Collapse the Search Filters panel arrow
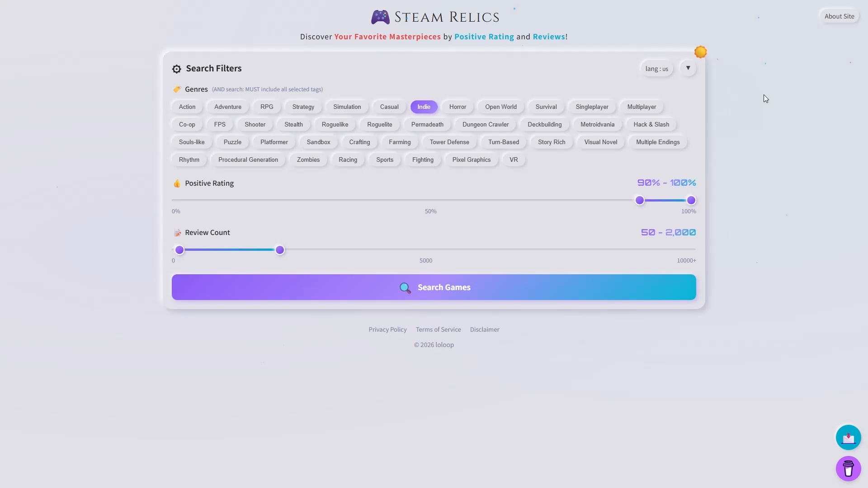The width and height of the screenshot is (868, 488). (x=688, y=68)
